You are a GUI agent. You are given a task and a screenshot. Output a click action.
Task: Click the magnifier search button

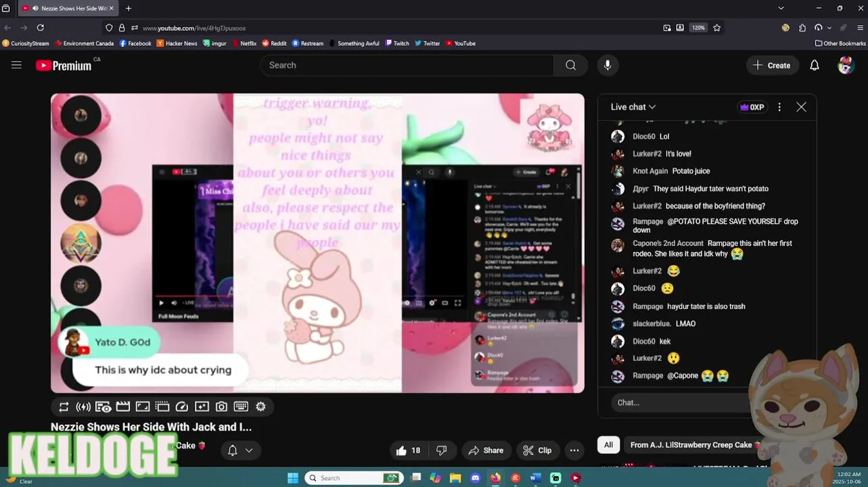coord(570,65)
